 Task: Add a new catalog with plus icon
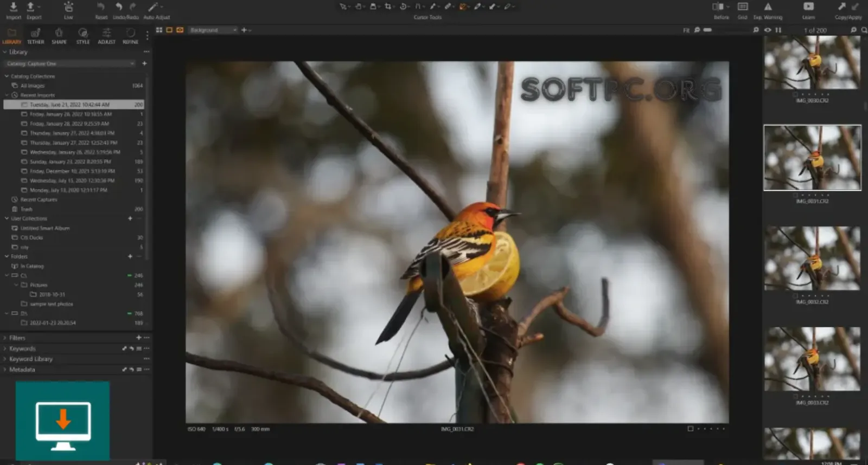[x=144, y=63]
